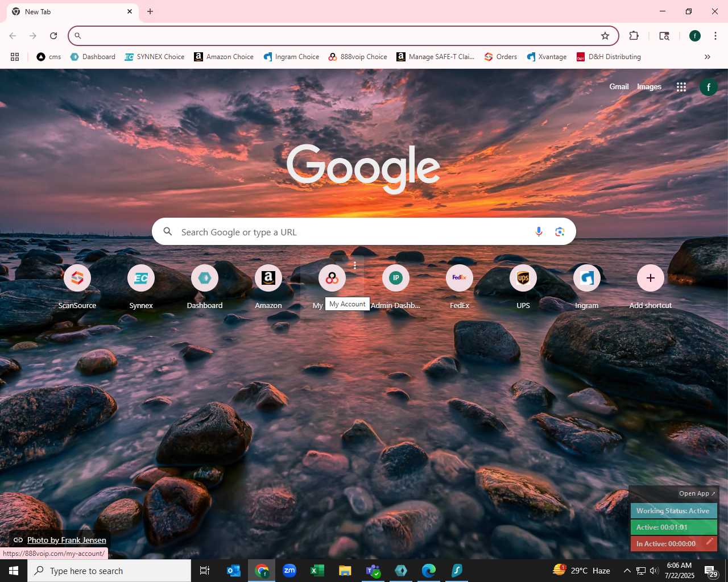
Task: Open File Explorer from the taskbar
Action: pos(345,571)
